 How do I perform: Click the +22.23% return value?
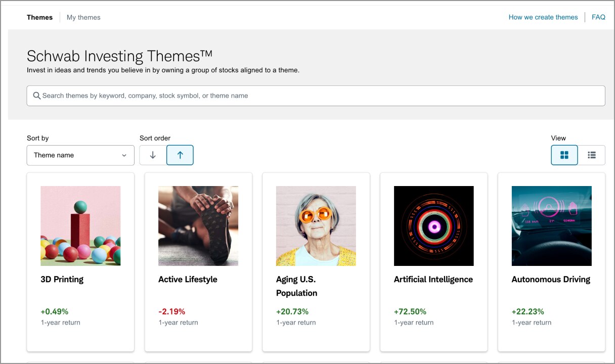coord(528,311)
